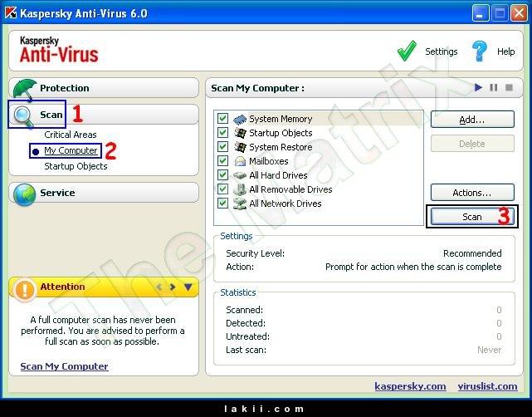The height and width of the screenshot is (417, 532).
Task: Click the magnifying glass Scan icon
Action: click(x=24, y=116)
